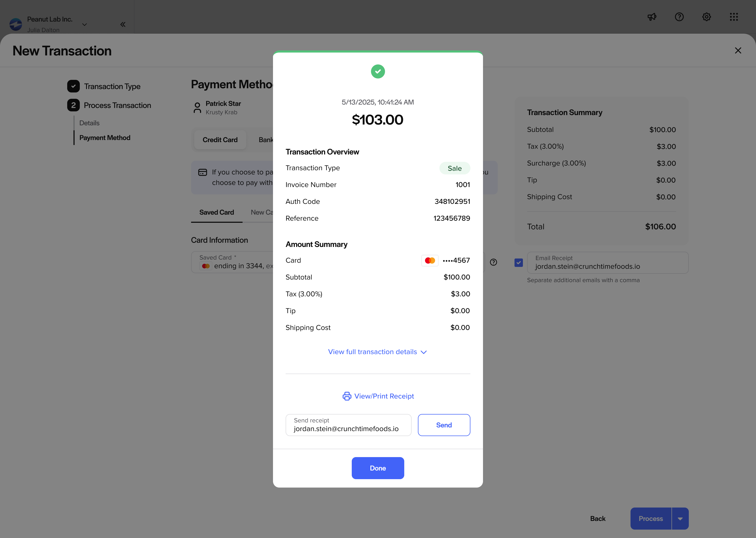Collapse the sidebar with double chevron
The width and height of the screenshot is (756, 538).
pyautogui.click(x=123, y=24)
